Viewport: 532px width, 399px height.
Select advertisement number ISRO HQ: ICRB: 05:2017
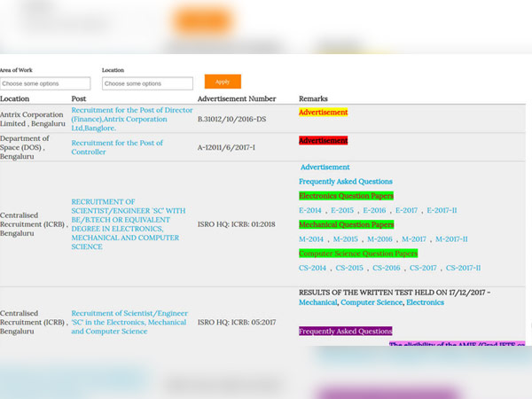pyautogui.click(x=237, y=323)
